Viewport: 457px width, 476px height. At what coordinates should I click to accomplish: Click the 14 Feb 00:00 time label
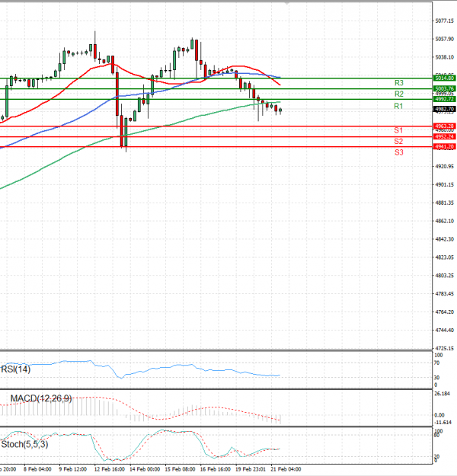[145, 469]
